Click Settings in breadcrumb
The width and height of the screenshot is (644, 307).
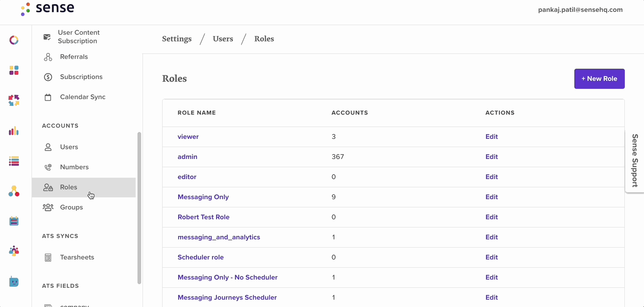pos(177,39)
